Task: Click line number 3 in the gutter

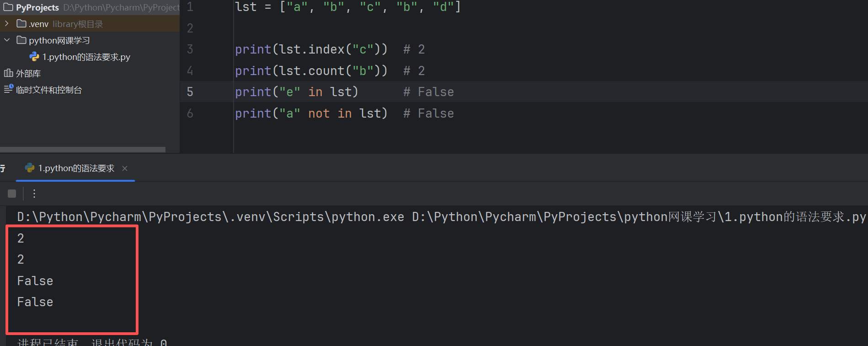Action: coord(190,49)
